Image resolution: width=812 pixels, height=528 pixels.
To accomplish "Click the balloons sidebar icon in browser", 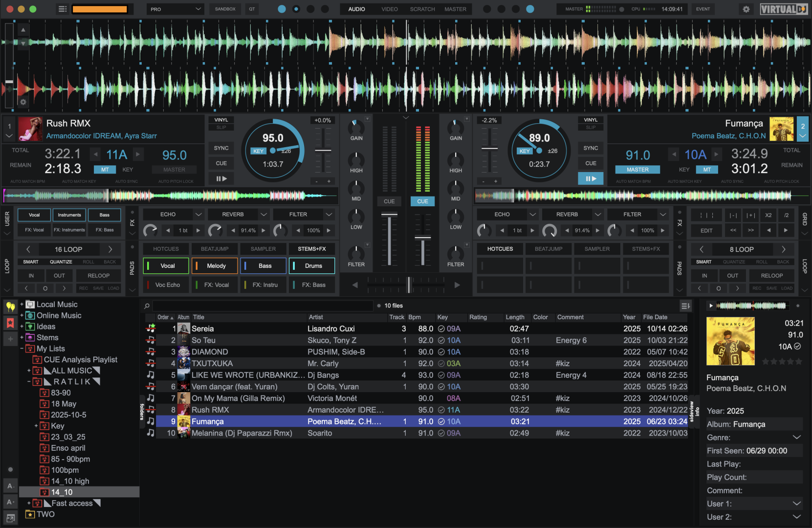I will click(x=10, y=307).
